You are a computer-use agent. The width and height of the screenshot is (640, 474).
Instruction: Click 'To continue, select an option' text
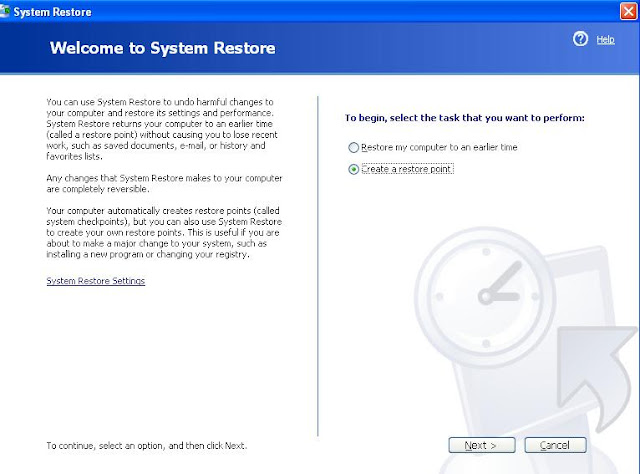click(x=147, y=445)
